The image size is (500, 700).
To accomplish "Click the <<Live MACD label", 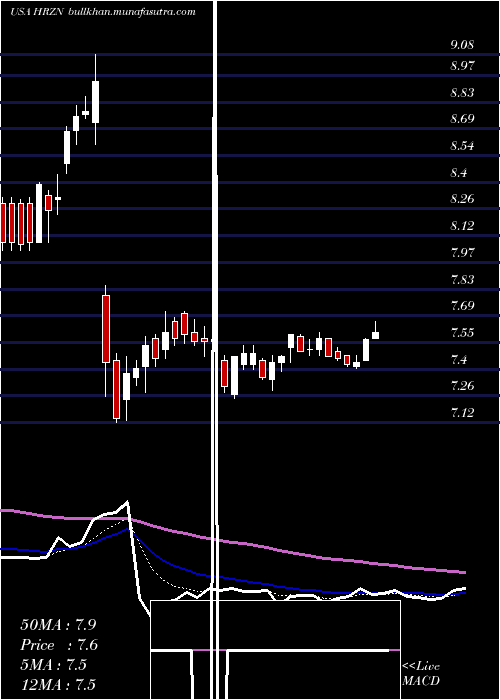I will coord(421,674).
